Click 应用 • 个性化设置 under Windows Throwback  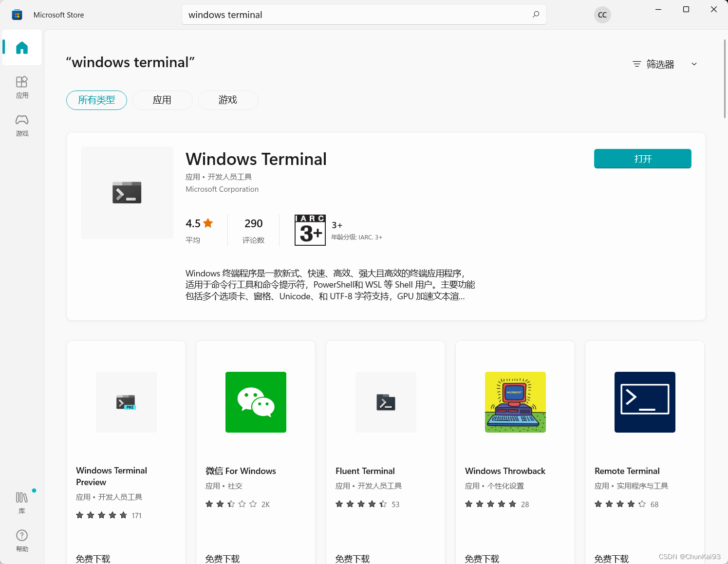click(x=494, y=486)
